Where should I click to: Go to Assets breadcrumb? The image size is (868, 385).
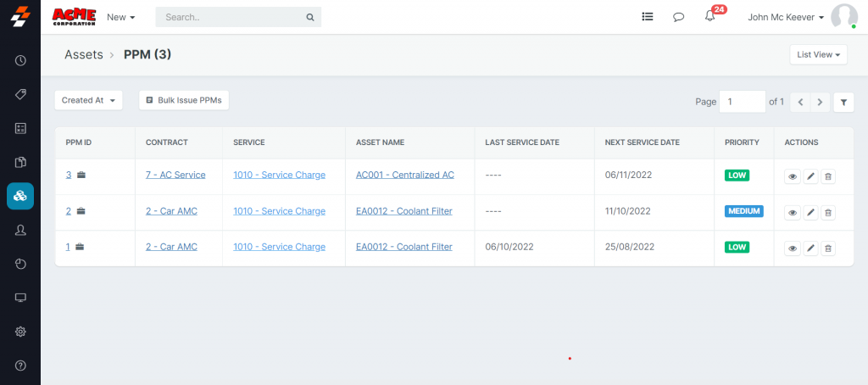(84, 55)
